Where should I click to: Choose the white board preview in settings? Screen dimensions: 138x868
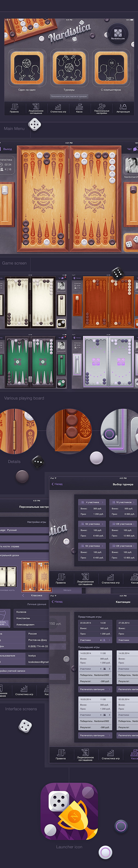[x=8, y=576]
